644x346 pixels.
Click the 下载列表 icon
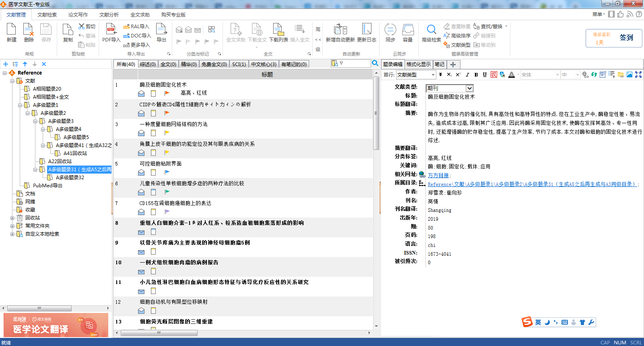tap(278, 30)
